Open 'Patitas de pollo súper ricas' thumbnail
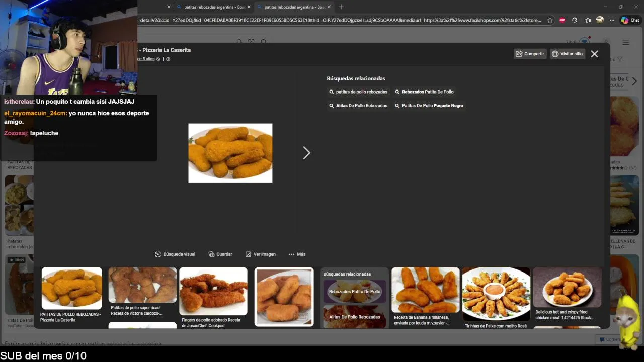 point(142,285)
